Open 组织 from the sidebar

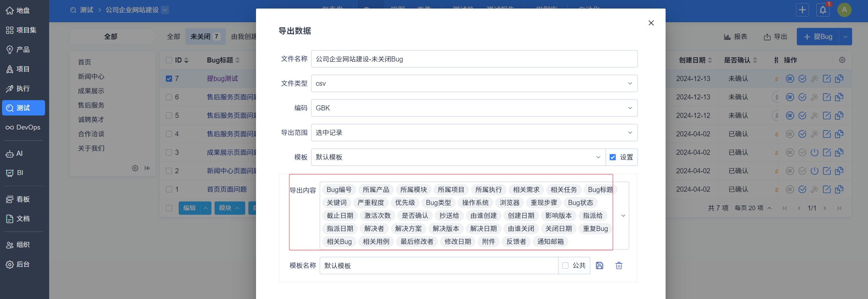click(x=23, y=245)
